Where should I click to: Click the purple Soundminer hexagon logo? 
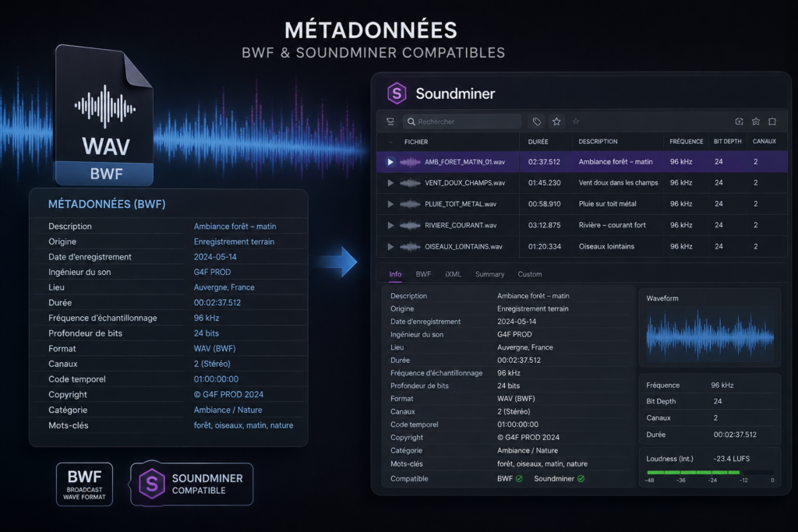click(397, 93)
